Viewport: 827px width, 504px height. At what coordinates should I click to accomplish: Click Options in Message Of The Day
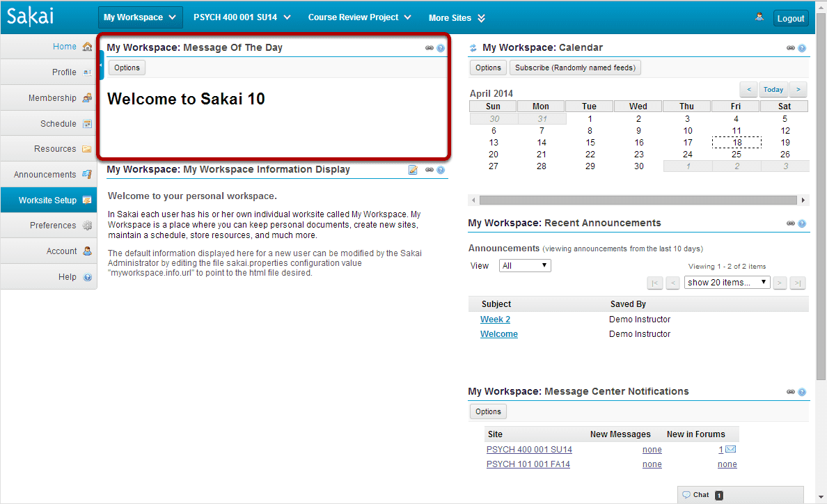(127, 68)
